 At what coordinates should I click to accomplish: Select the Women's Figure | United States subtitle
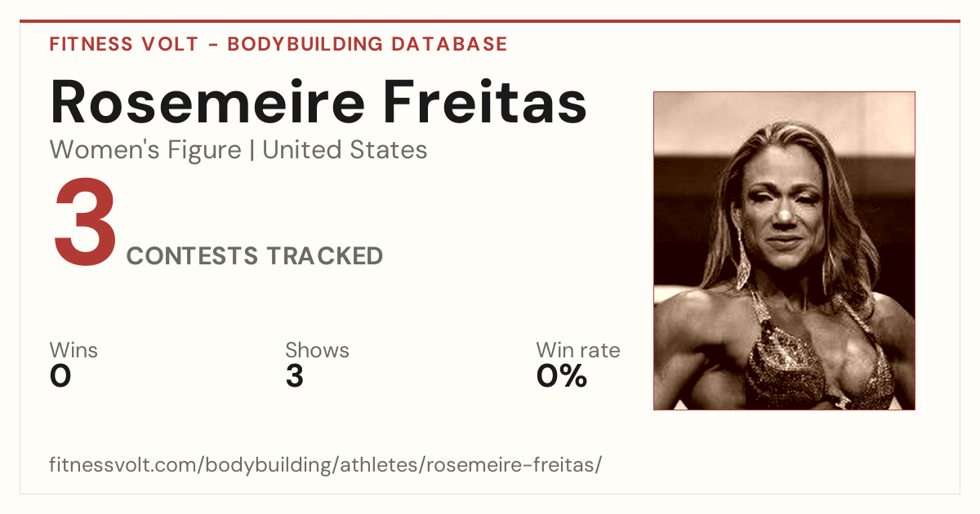pyautogui.click(x=238, y=150)
